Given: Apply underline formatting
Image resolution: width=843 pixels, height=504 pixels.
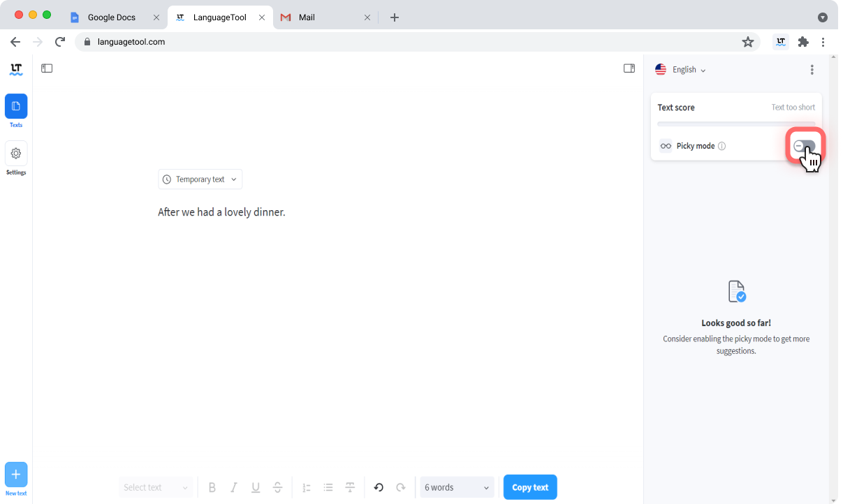Looking at the screenshot, I should point(256,487).
